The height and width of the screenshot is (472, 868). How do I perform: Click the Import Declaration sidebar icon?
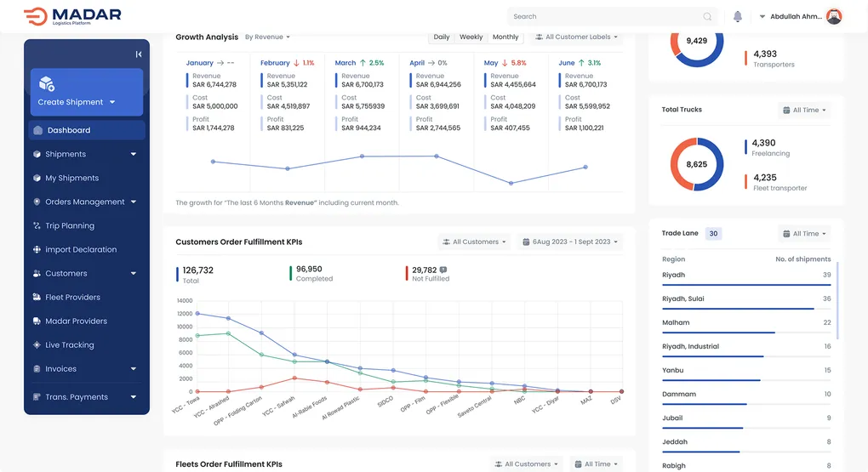pyautogui.click(x=37, y=250)
